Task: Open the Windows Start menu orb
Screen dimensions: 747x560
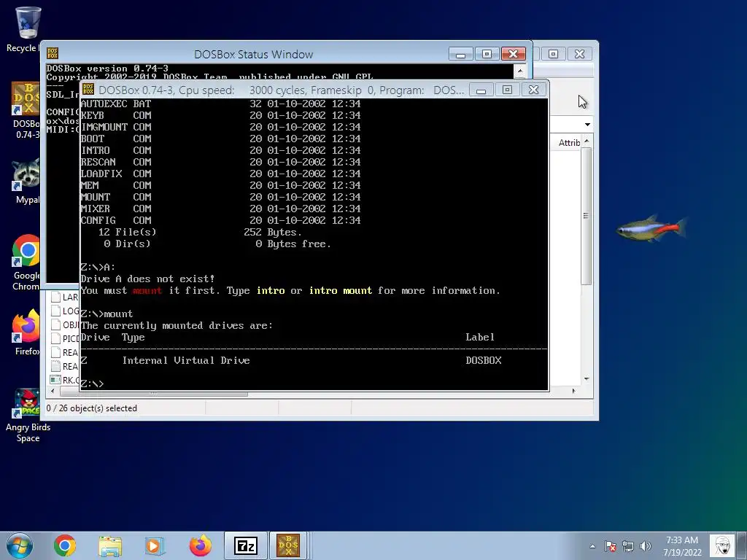Action: (20, 545)
